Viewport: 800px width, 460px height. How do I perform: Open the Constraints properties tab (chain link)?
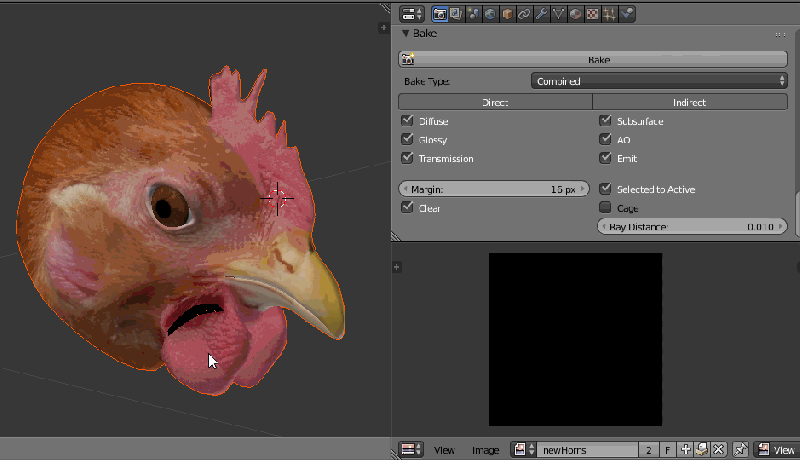pos(524,14)
